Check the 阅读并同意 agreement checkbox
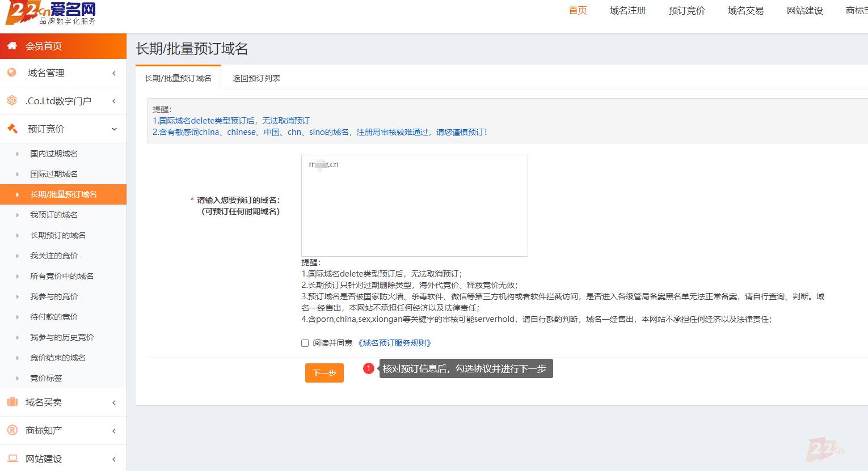868x471 pixels. (305, 343)
